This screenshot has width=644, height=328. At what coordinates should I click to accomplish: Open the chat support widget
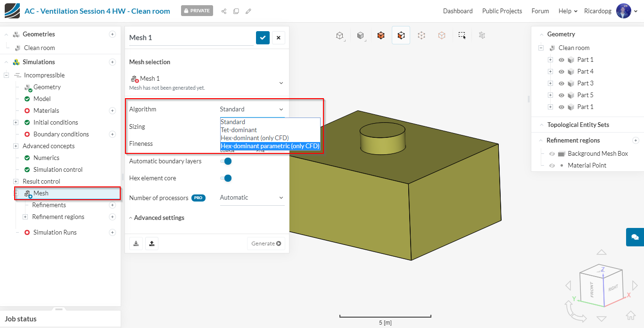pyautogui.click(x=635, y=237)
